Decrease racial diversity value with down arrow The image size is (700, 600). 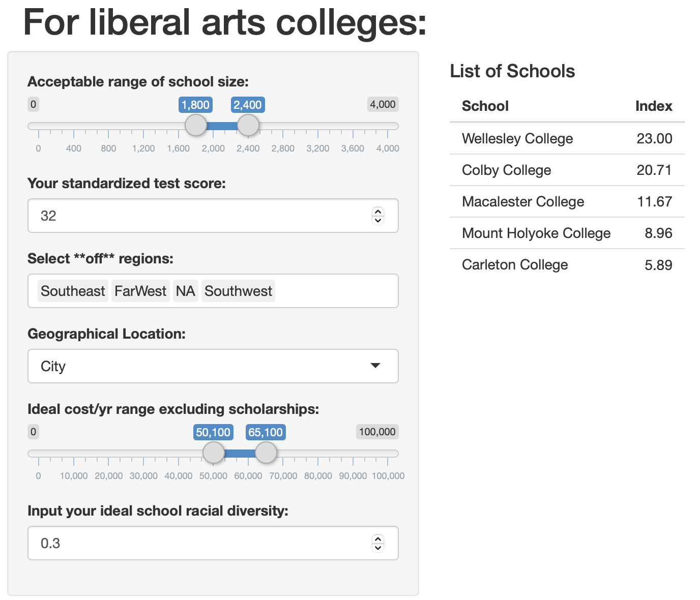pyautogui.click(x=377, y=548)
